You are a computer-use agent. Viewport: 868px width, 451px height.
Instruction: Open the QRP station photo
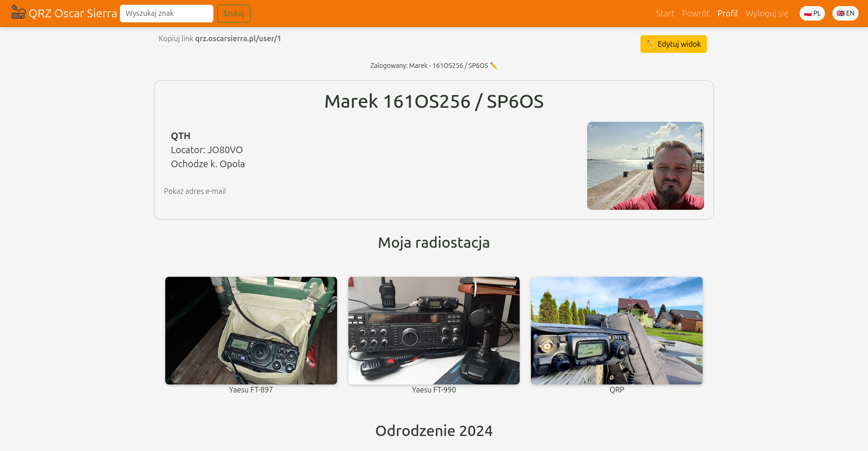click(617, 331)
